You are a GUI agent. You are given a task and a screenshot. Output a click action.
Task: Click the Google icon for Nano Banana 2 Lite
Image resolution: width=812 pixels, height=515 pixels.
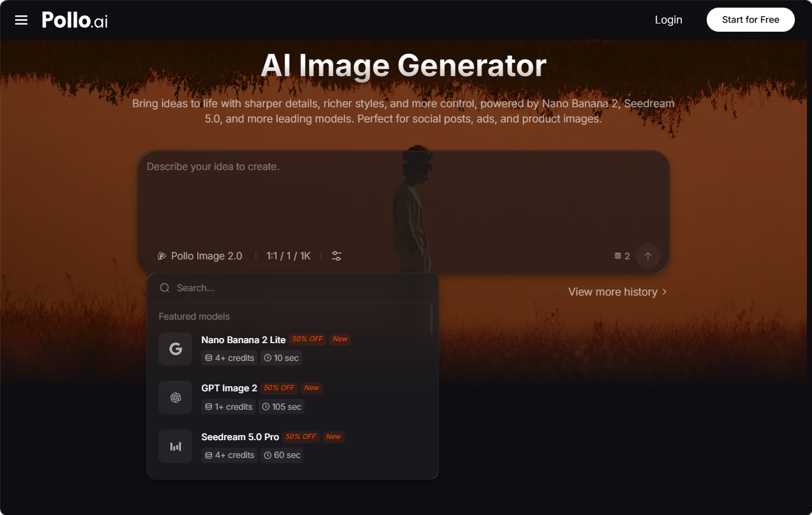176,349
